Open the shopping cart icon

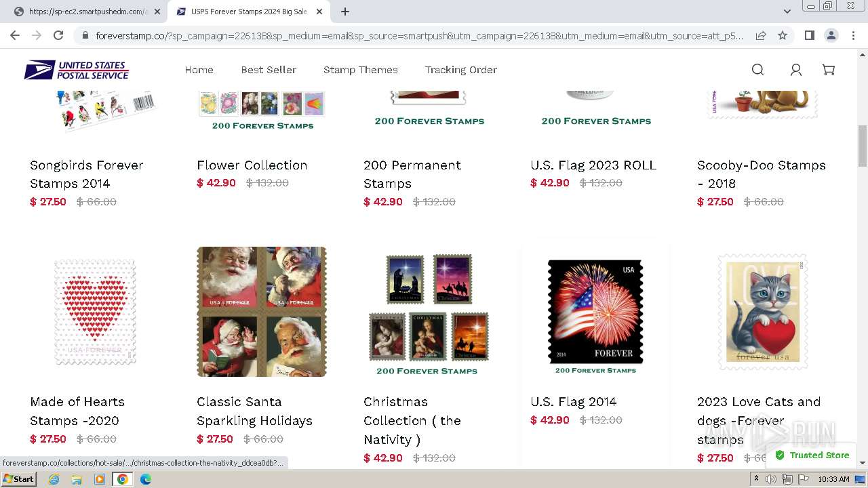click(828, 70)
